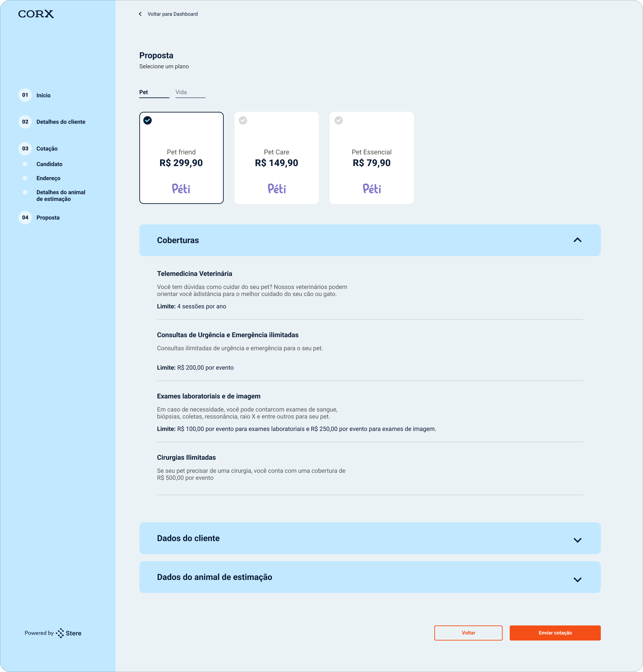Open the Candidato sub-step
This screenshot has height=672, width=643.
click(49, 164)
